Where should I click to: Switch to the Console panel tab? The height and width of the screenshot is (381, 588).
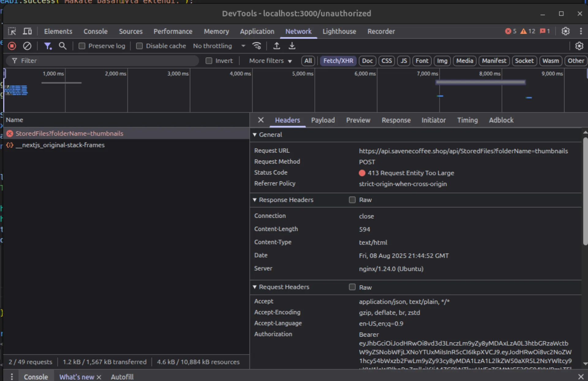(x=95, y=31)
